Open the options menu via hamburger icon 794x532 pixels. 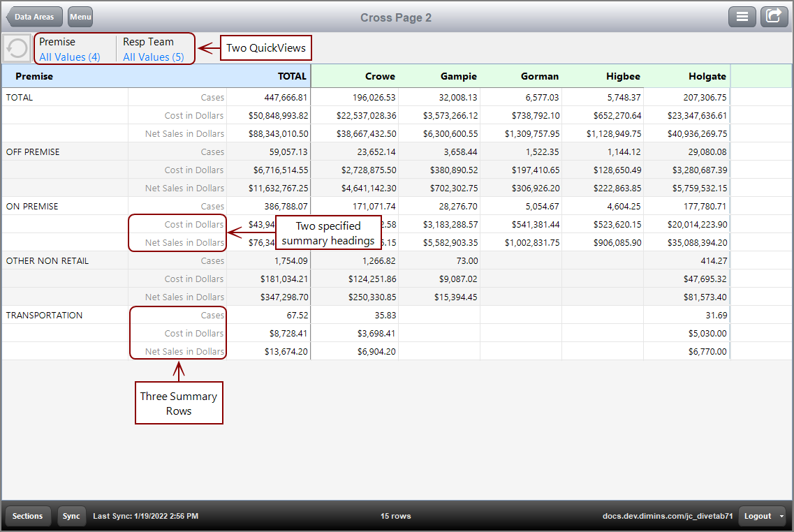pyautogui.click(x=742, y=16)
